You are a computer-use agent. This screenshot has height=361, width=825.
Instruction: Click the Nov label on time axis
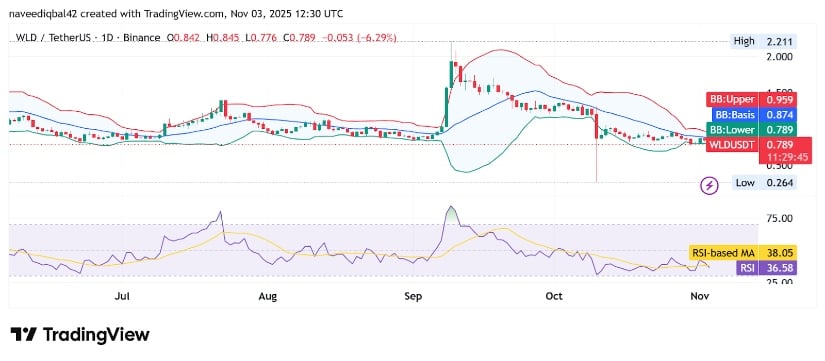point(700,297)
